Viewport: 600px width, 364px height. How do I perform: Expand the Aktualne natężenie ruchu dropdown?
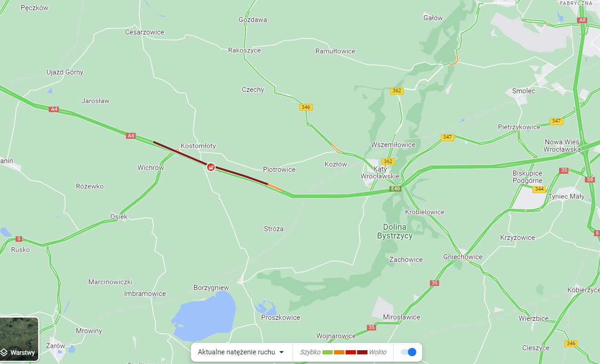pos(241,352)
